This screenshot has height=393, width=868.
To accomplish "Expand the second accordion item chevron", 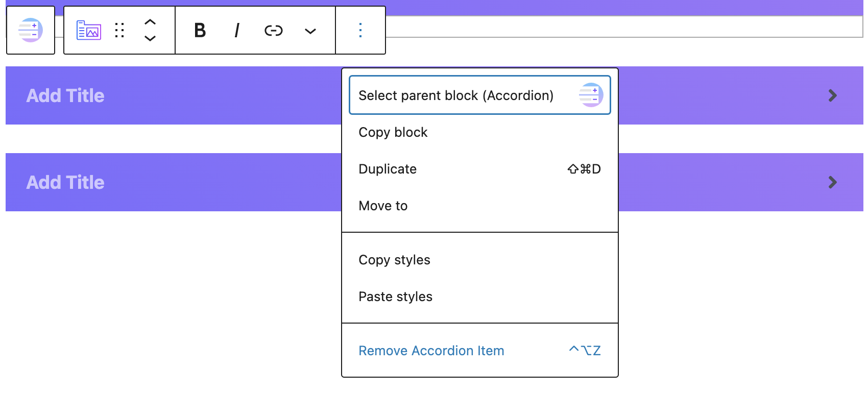I will [832, 182].
